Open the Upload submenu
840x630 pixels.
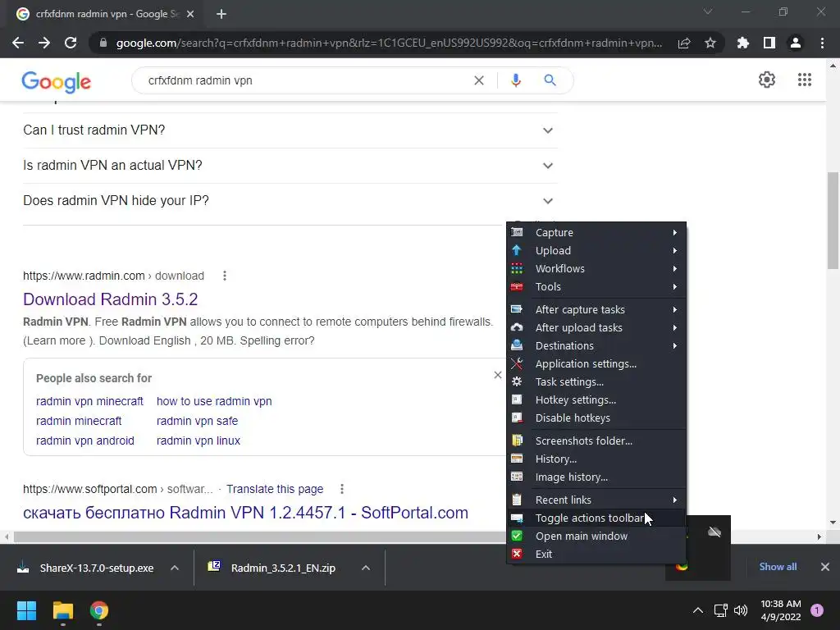[596, 251]
